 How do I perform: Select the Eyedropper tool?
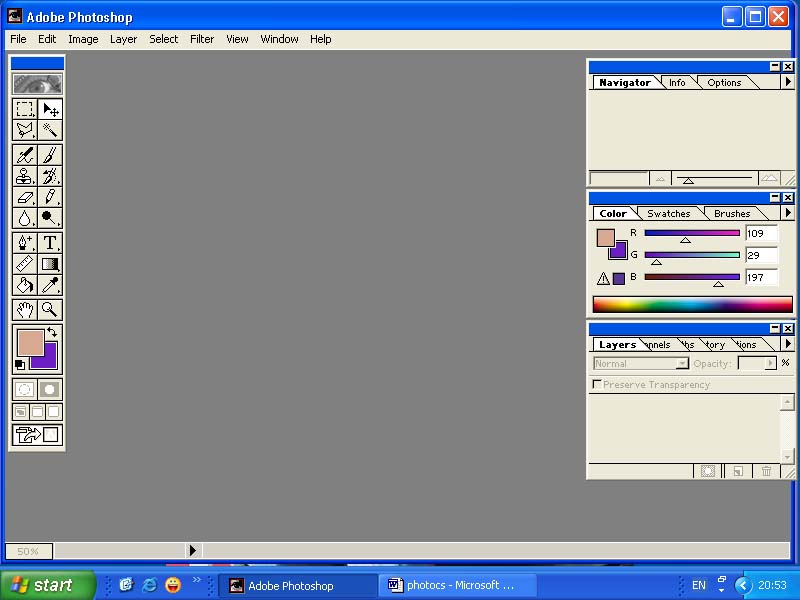coord(50,285)
